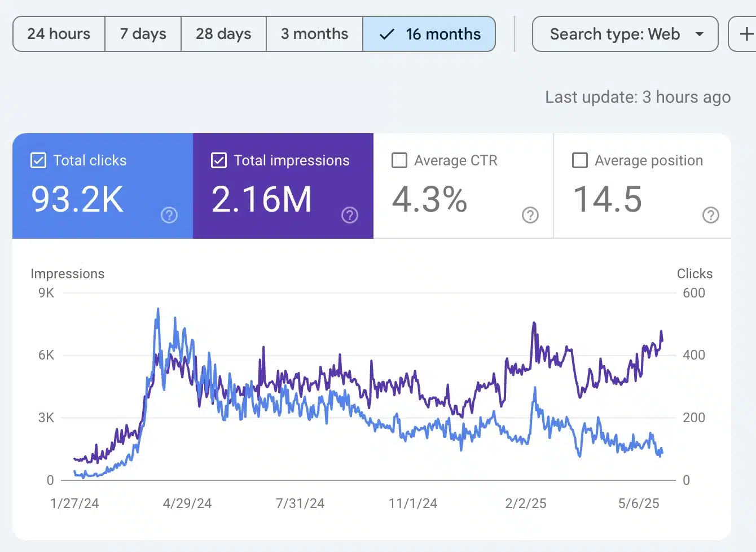Switch to the 7 days range
This screenshot has height=552, width=756.
[143, 34]
